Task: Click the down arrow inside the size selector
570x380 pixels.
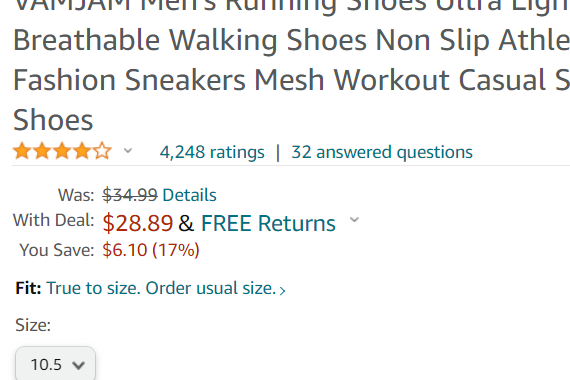Action: [79, 365]
